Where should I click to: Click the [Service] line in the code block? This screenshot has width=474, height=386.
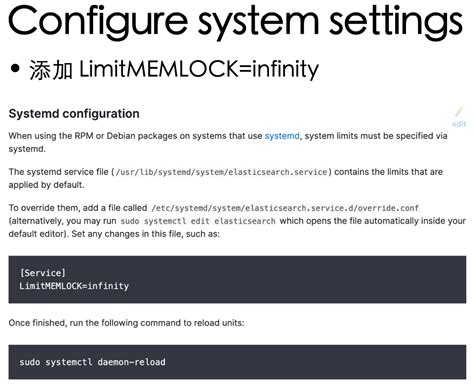tap(43, 273)
